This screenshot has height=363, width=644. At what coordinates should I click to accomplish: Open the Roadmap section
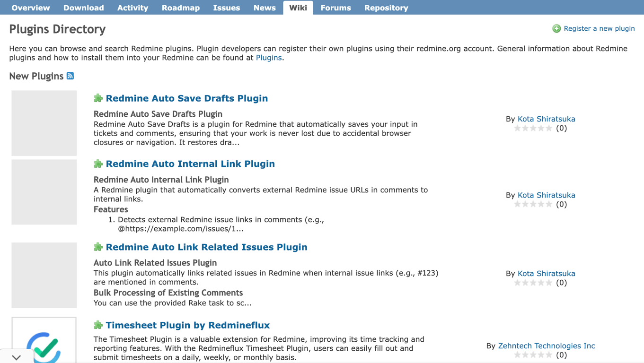tap(181, 8)
